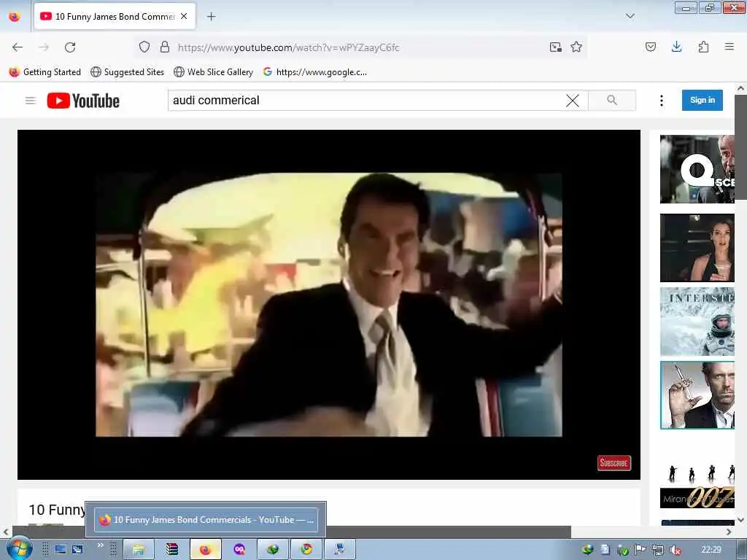Show the clock reading 22:29
The height and width of the screenshot is (560, 747).
pyautogui.click(x=711, y=550)
